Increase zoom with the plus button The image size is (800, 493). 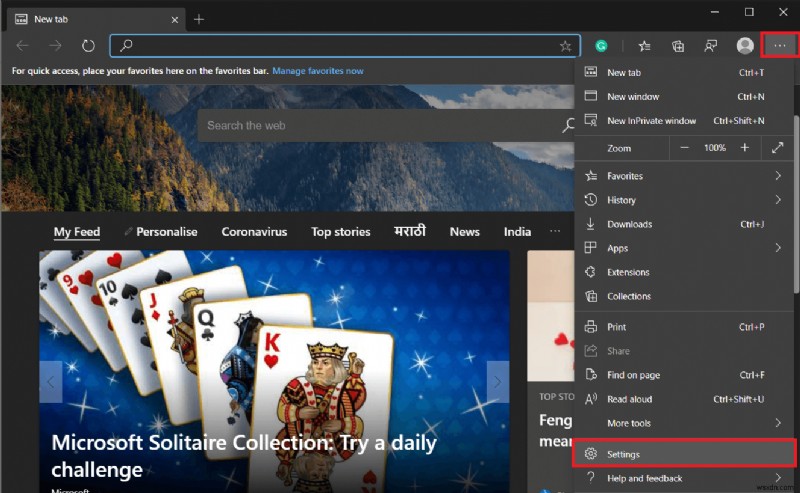(x=745, y=147)
